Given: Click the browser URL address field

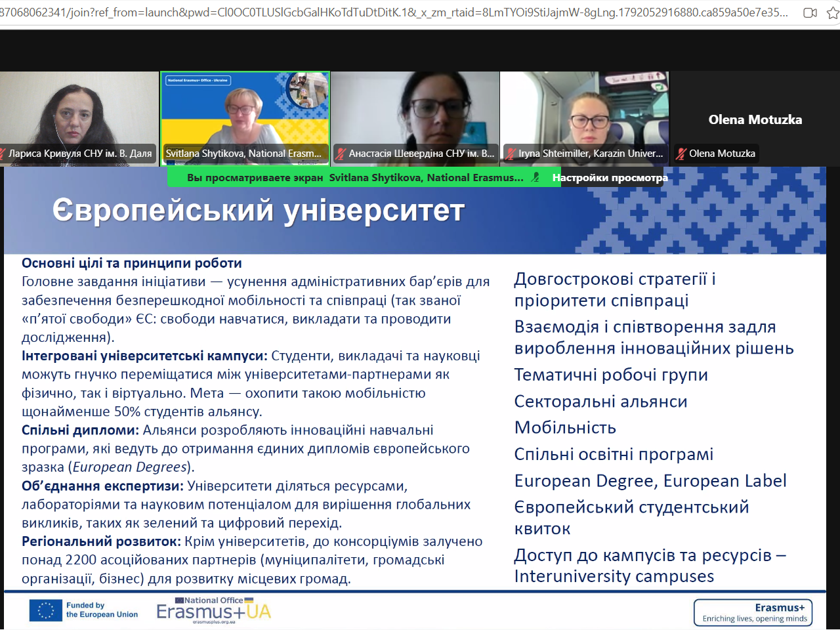Looking at the screenshot, I should coord(394,12).
